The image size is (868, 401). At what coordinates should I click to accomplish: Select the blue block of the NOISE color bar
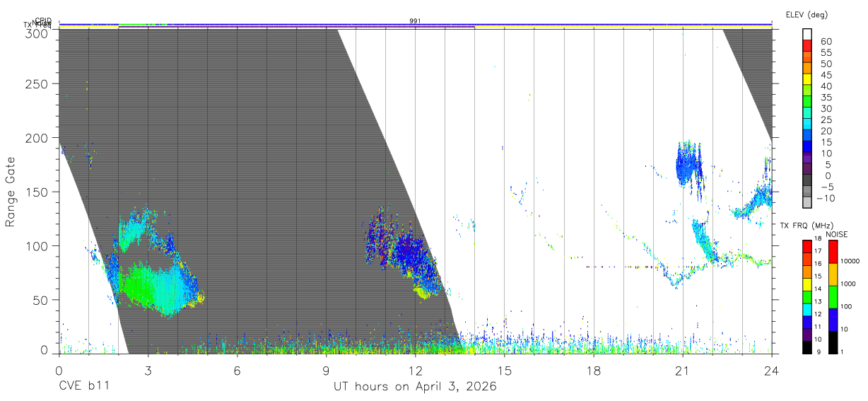(834, 320)
